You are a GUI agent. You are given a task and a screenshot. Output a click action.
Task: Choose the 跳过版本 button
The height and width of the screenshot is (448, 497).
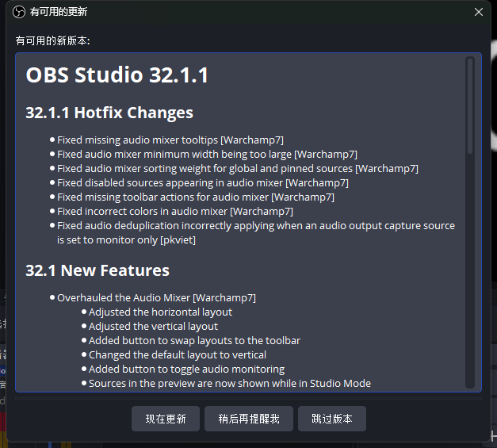coord(332,419)
